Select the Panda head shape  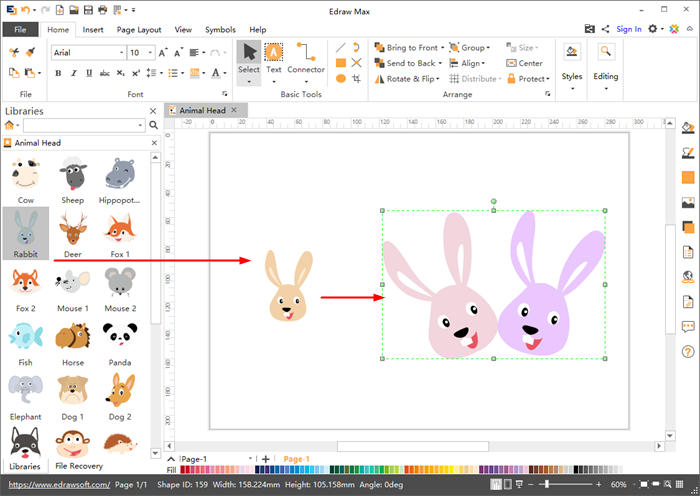(120, 338)
